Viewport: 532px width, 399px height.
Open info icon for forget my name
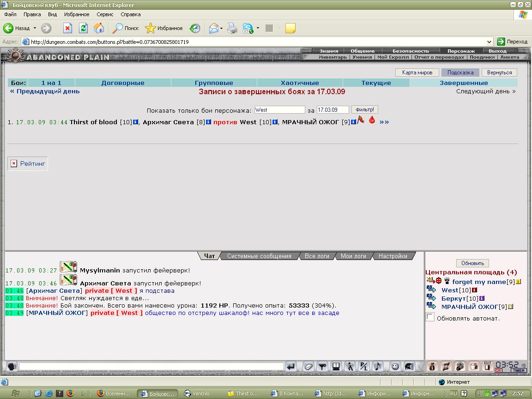pos(518,282)
